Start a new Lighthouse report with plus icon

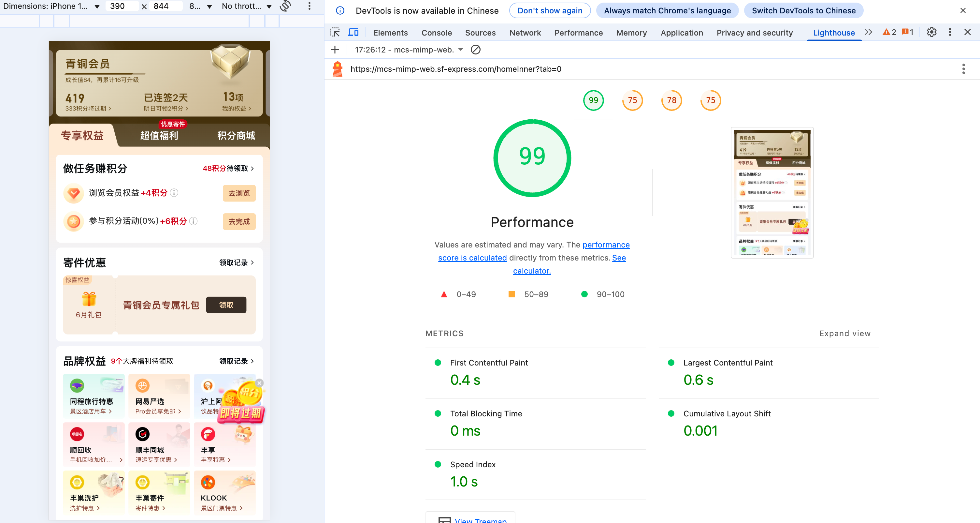pyautogui.click(x=335, y=50)
